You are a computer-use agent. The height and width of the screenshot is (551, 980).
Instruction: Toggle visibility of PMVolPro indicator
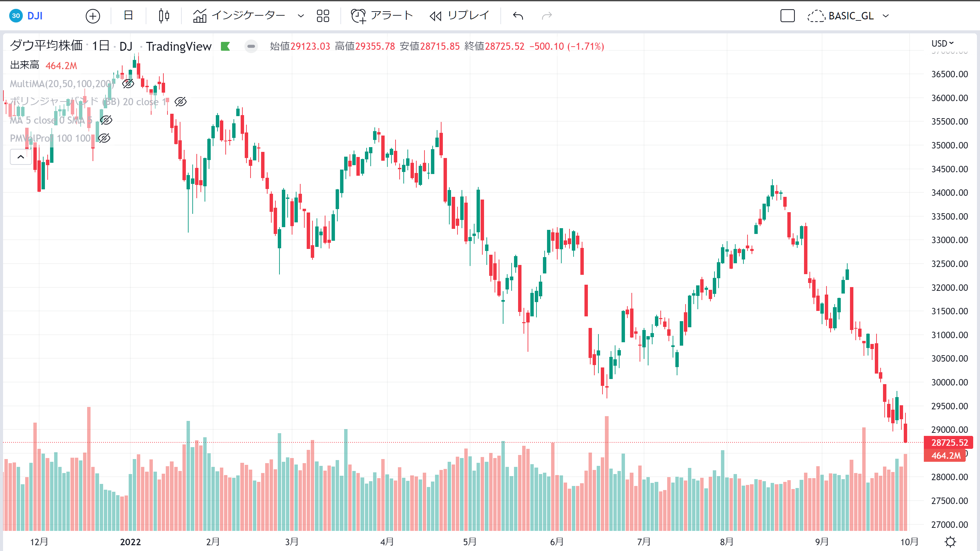tap(104, 138)
